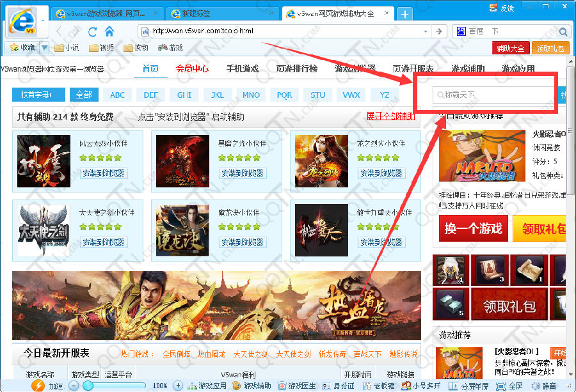Click the red 换一个游戏 button
Image resolution: width=576 pixels, height=392 pixels.
coord(473,229)
